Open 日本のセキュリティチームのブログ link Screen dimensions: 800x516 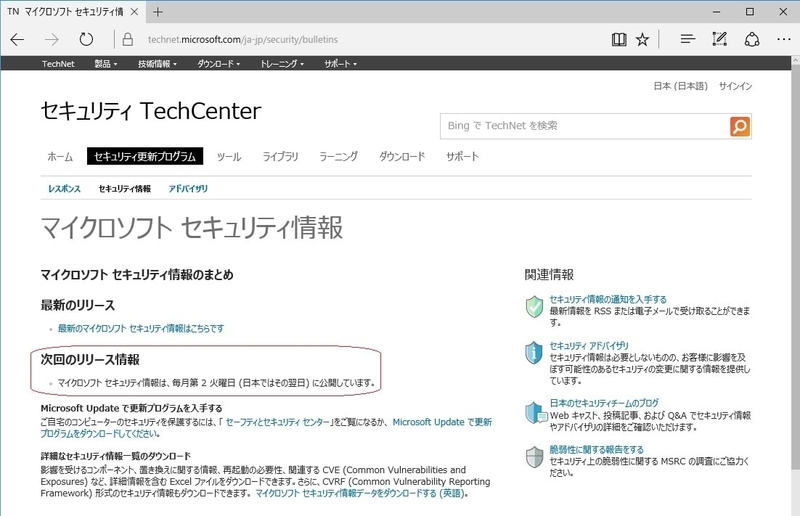pos(604,403)
